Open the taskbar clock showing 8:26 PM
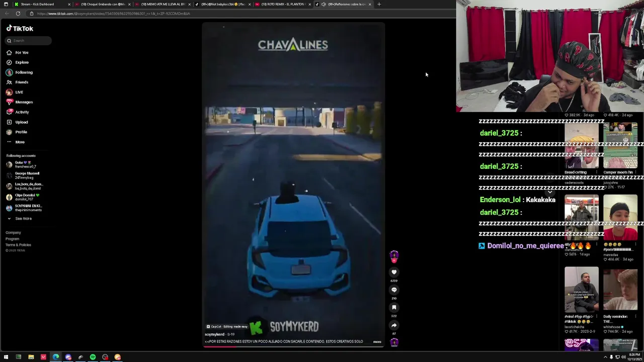This screenshot has height=362, width=644. (635, 357)
